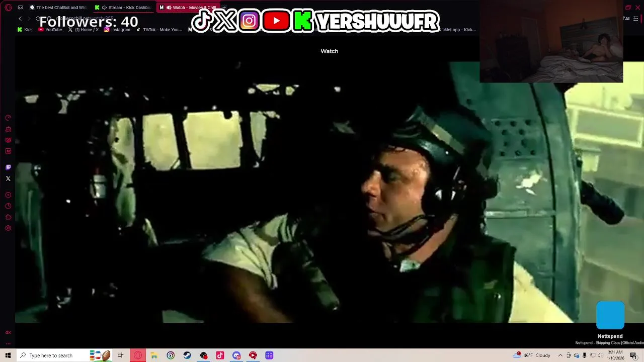Image resolution: width=644 pixels, height=362 pixels.
Task: Click the 'Nettspend' artist name text
Action: [610, 336]
